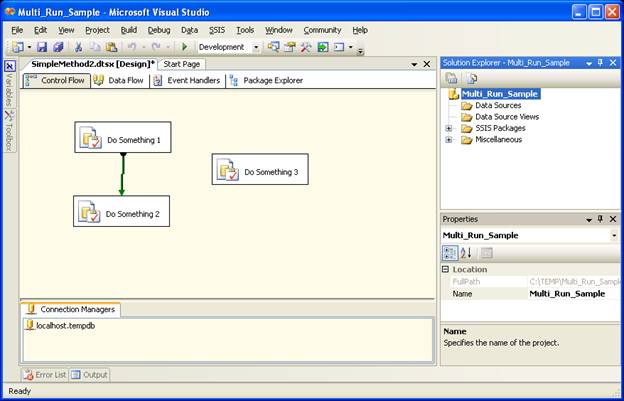The width and height of the screenshot is (624, 401).
Task: Select the Connection Managers tab
Action: point(71,310)
